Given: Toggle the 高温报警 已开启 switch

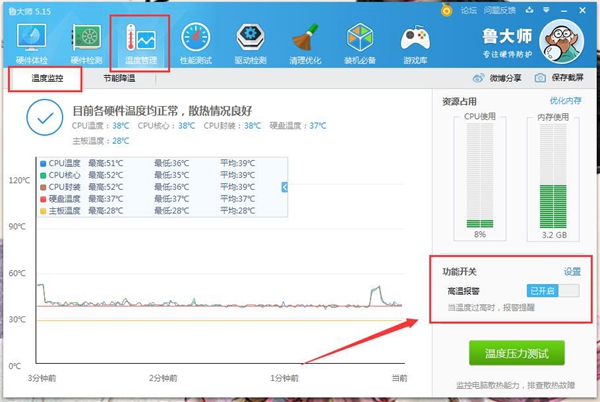Looking at the screenshot, I should (x=553, y=291).
